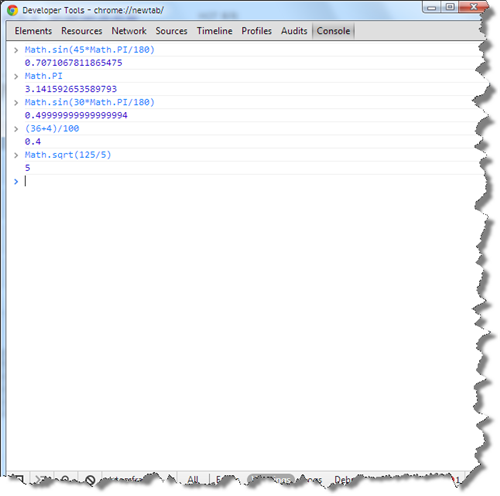Click the arrow beside (36+4)/100 entry
Viewport: 500px width, 496px height.
[x=16, y=129]
